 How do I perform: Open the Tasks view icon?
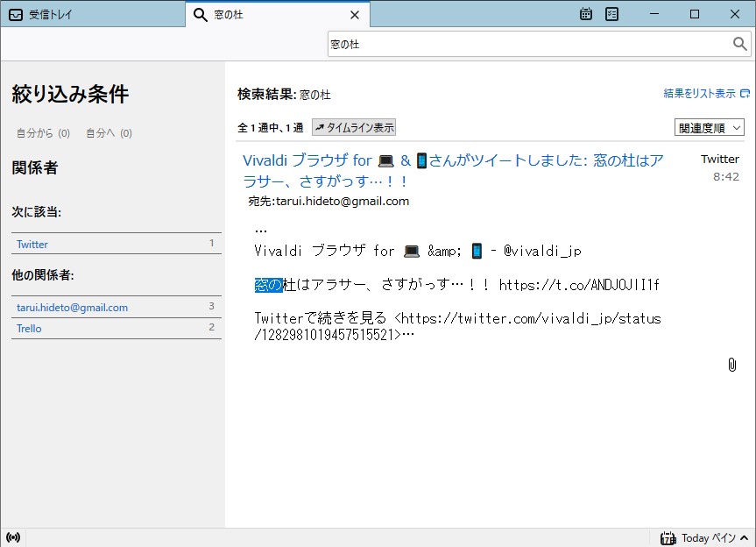[611, 14]
